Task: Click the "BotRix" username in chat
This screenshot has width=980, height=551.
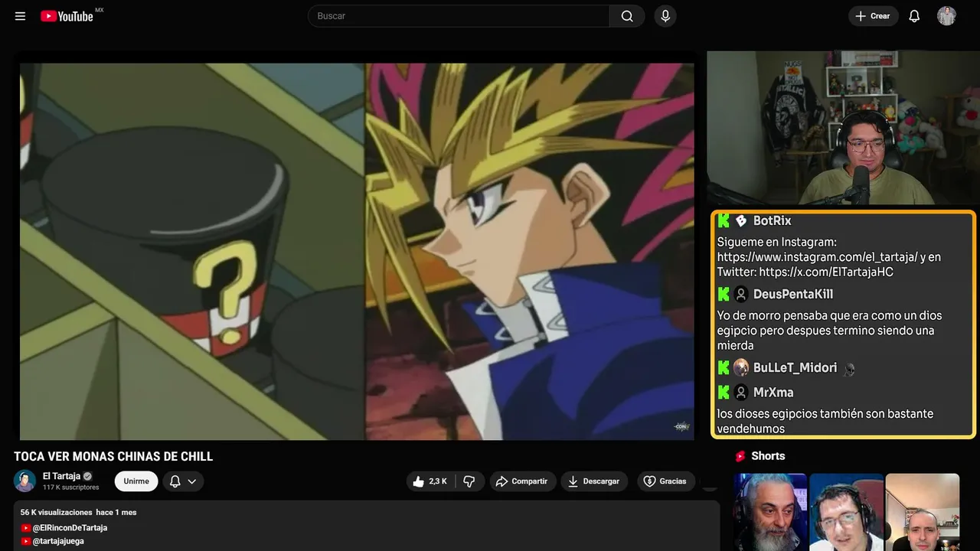Action: click(x=773, y=221)
